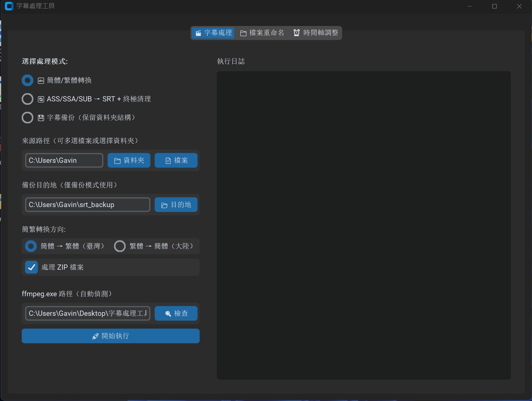This screenshot has height=401, width=532.
Task: Click the floppy disk icon beside 字幕備份
Action: [41, 117]
